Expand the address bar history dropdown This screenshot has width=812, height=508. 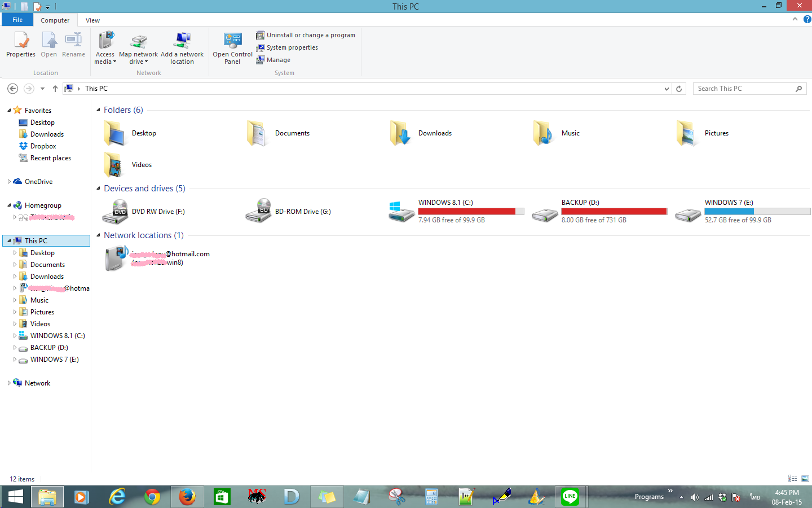pos(667,89)
